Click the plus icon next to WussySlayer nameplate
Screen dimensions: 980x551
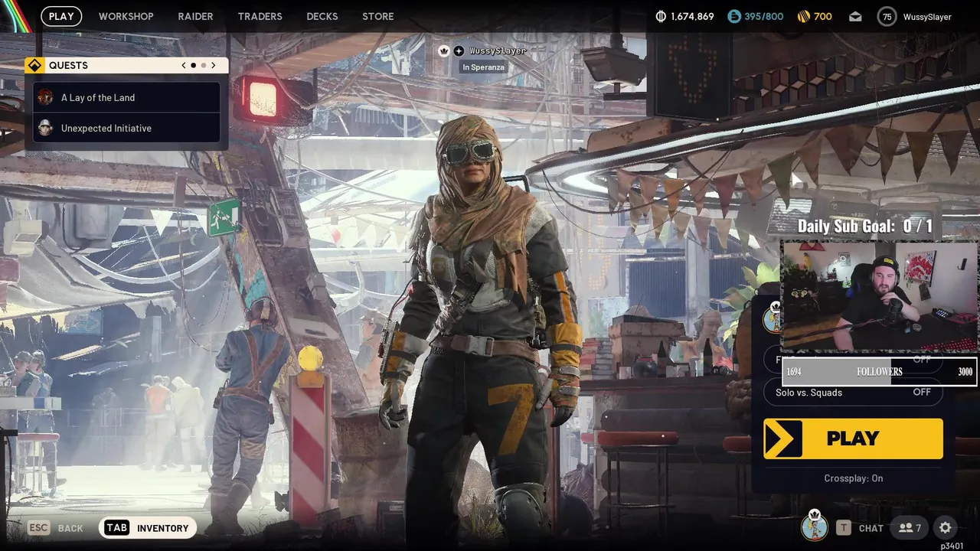coord(459,51)
